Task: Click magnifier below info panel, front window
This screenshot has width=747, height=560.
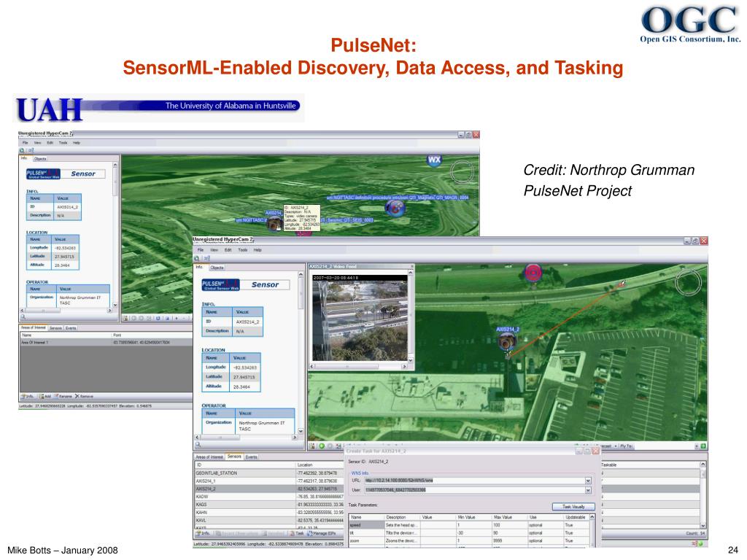Action: (x=198, y=444)
